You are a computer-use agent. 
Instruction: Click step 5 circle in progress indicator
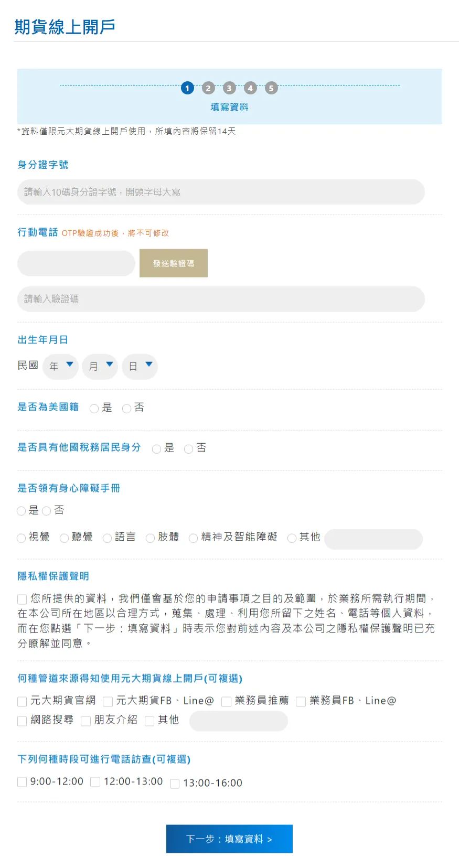click(271, 88)
